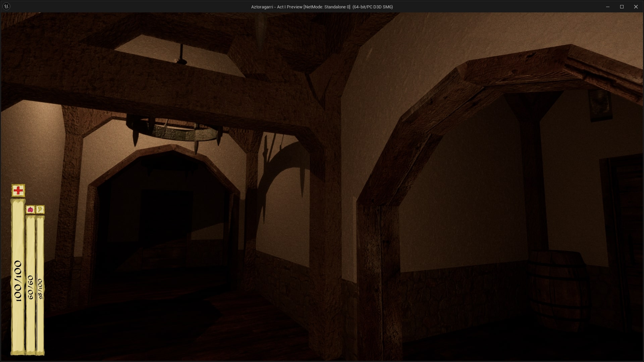644x362 pixels.
Task: Click the lightning bolt stamina icon
Action: (x=40, y=210)
